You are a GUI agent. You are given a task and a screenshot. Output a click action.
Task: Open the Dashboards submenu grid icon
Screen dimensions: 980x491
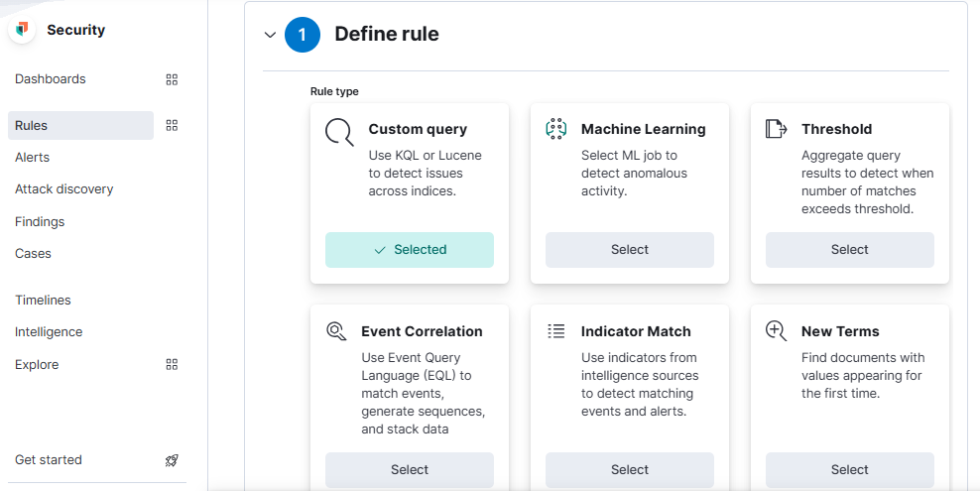tap(172, 79)
